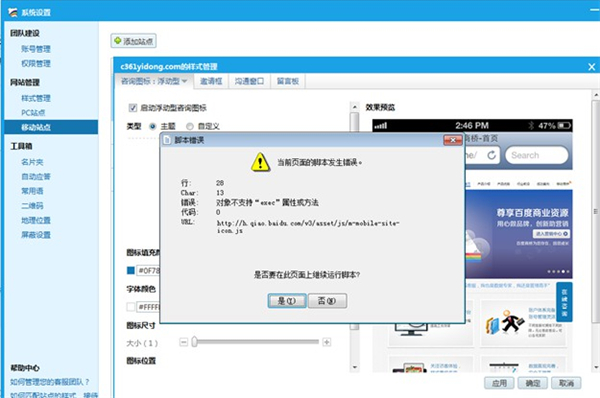Open the 留言板 tab
The image size is (600, 398).
tap(288, 81)
